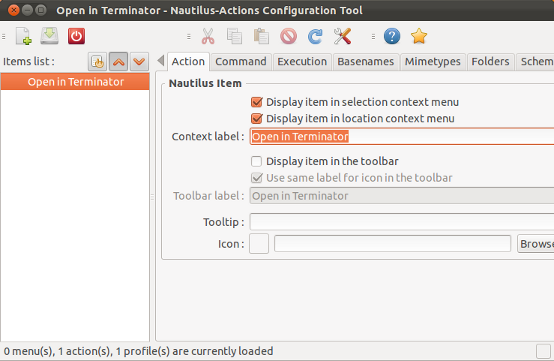The height and width of the screenshot is (361, 554).
Task: Click the New action document icon
Action: click(24, 36)
